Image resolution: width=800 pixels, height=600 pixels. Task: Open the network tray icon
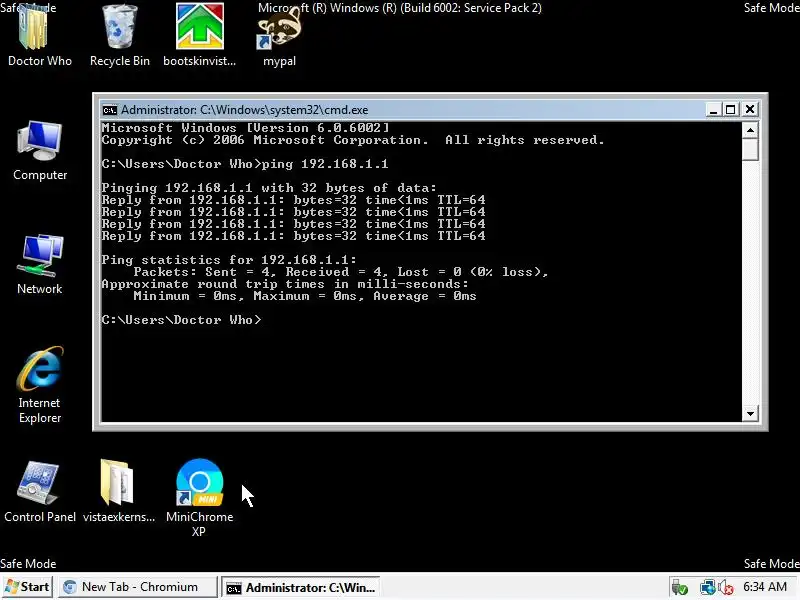707,588
